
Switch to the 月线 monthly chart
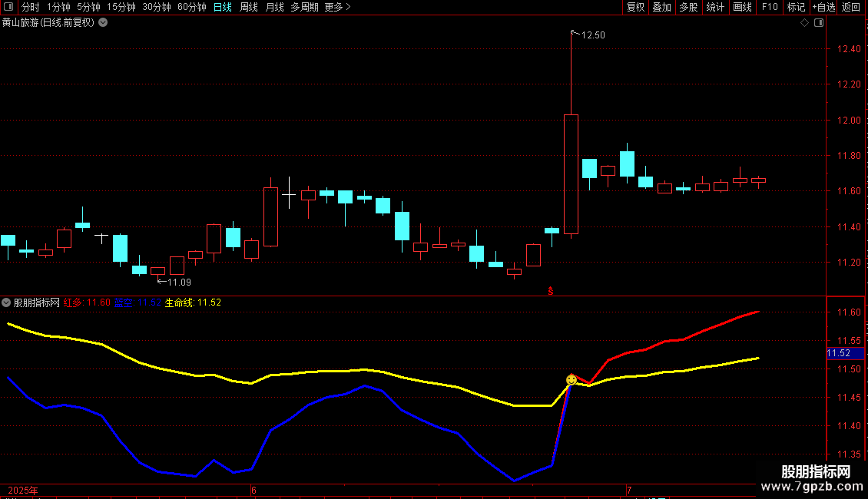pyautogui.click(x=275, y=7)
